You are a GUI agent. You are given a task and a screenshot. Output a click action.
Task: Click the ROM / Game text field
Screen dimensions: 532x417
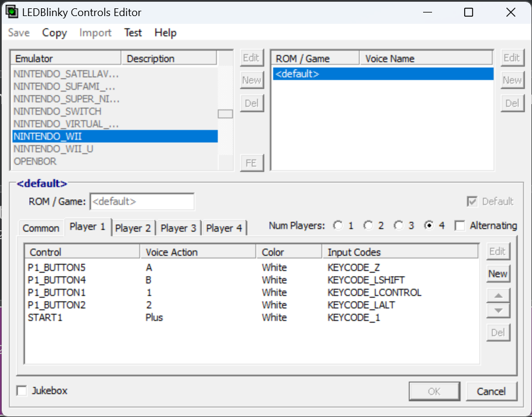pyautogui.click(x=142, y=202)
